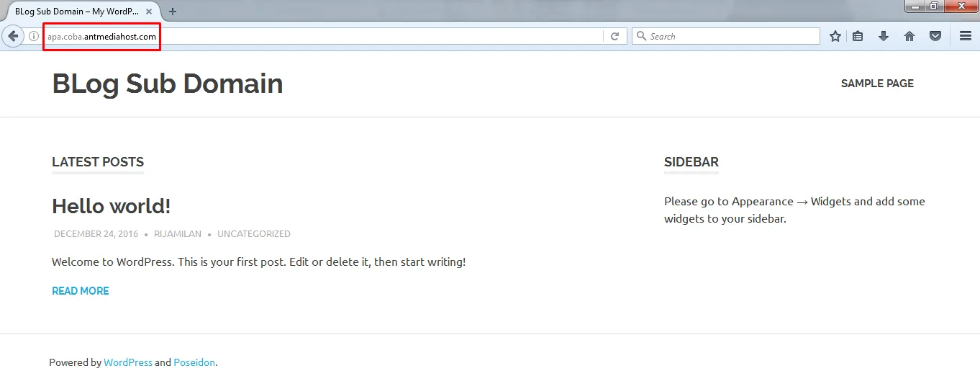Open author RIJAMILAN link
980x389 pixels.
point(178,234)
